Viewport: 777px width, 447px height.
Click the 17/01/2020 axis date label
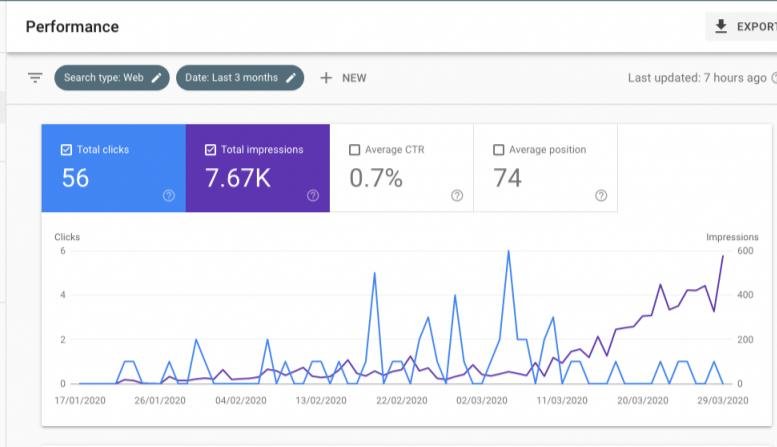[x=80, y=400]
